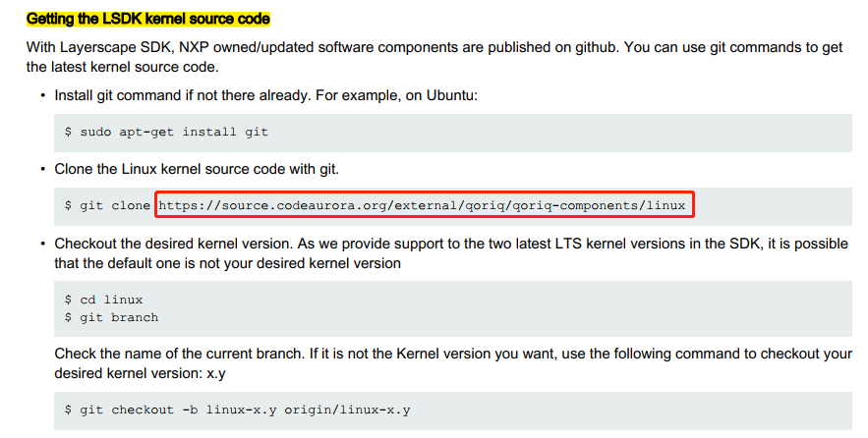Click the word "NXP" in the intro paragraph

pyautogui.click(x=193, y=47)
